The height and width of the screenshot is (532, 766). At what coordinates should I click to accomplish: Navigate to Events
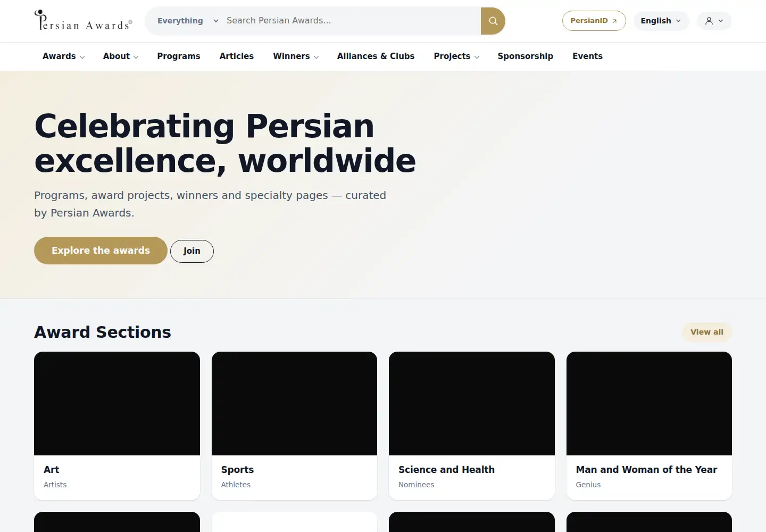587,56
